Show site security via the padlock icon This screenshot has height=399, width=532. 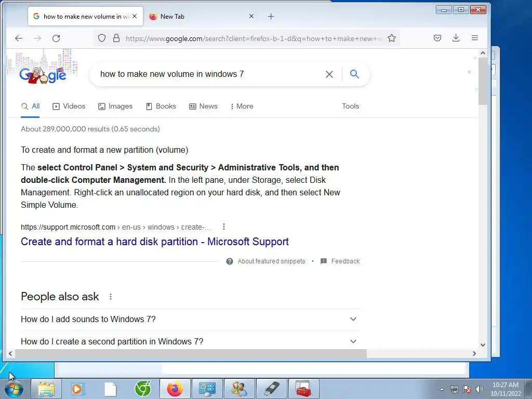click(x=116, y=38)
